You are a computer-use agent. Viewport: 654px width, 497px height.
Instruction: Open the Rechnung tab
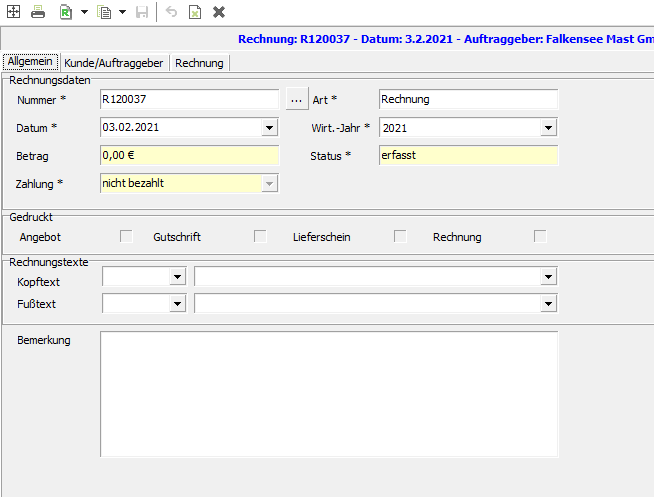click(199, 63)
